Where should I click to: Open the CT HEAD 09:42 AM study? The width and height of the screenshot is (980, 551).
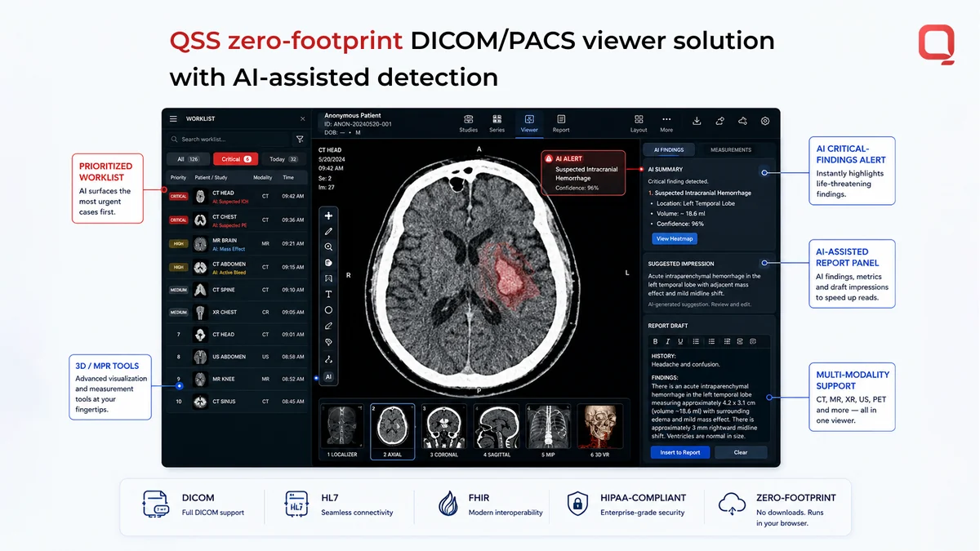click(x=236, y=197)
